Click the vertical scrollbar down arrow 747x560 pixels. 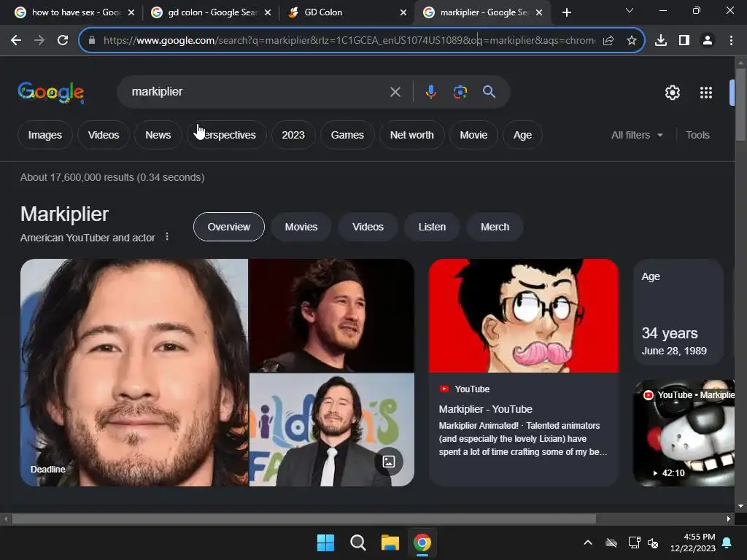(740, 506)
